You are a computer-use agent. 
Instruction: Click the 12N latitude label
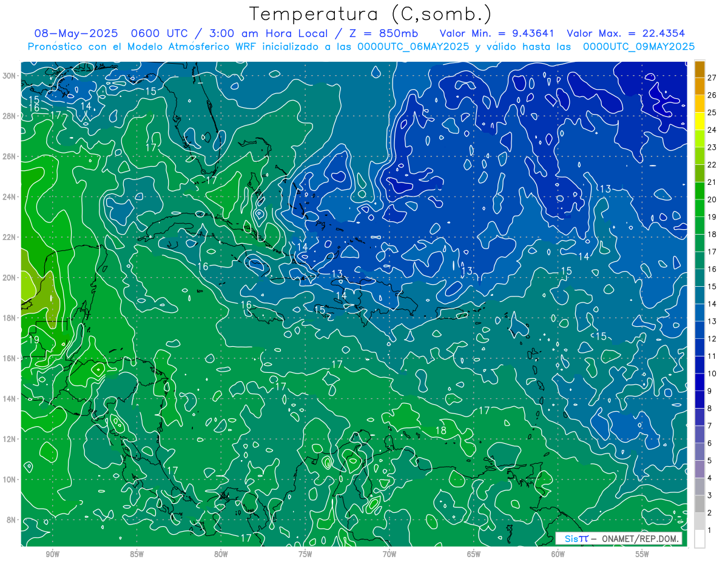10,439
